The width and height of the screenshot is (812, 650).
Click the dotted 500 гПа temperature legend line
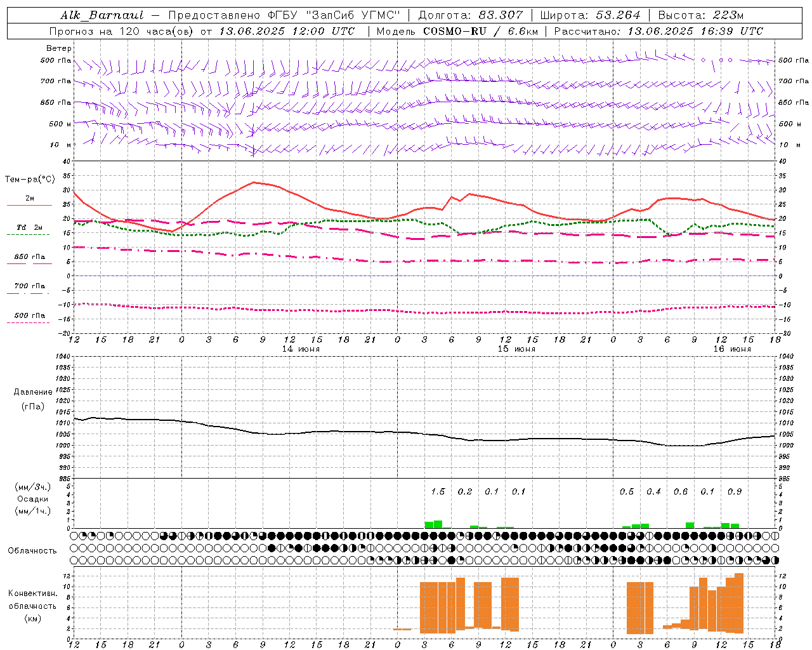point(29,322)
